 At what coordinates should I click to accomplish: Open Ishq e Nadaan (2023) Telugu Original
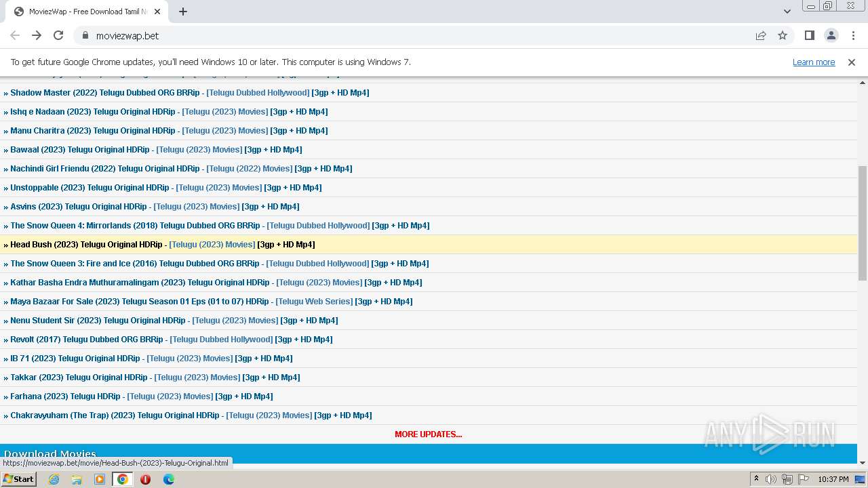(93, 112)
